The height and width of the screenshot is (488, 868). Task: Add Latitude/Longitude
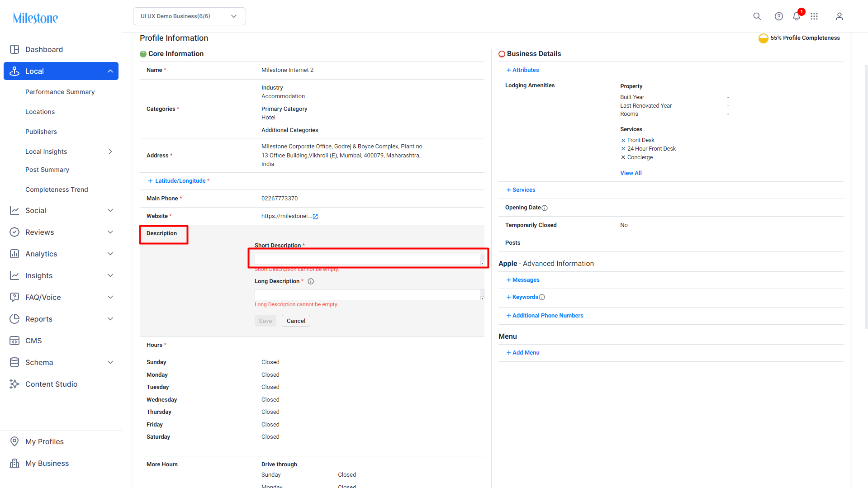point(177,181)
